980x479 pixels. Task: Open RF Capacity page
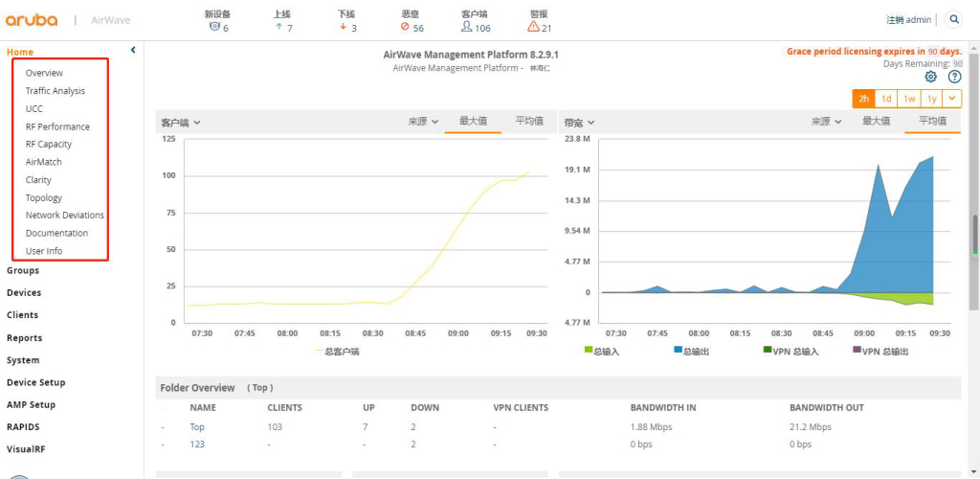[x=48, y=144]
